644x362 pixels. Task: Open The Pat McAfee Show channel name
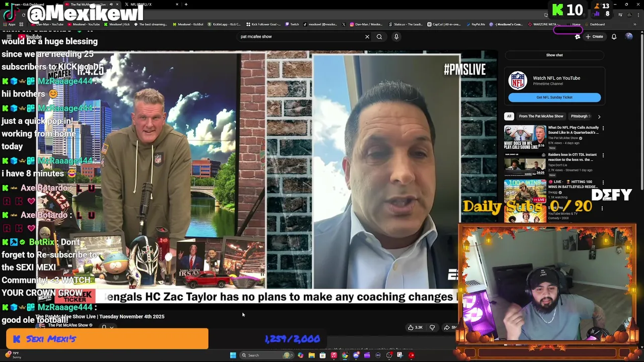point(68,325)
